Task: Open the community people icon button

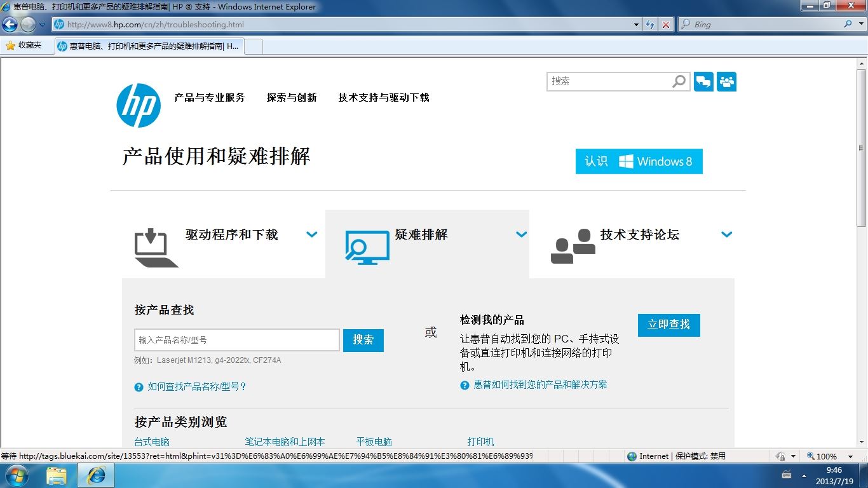Action: click(726, 81)
